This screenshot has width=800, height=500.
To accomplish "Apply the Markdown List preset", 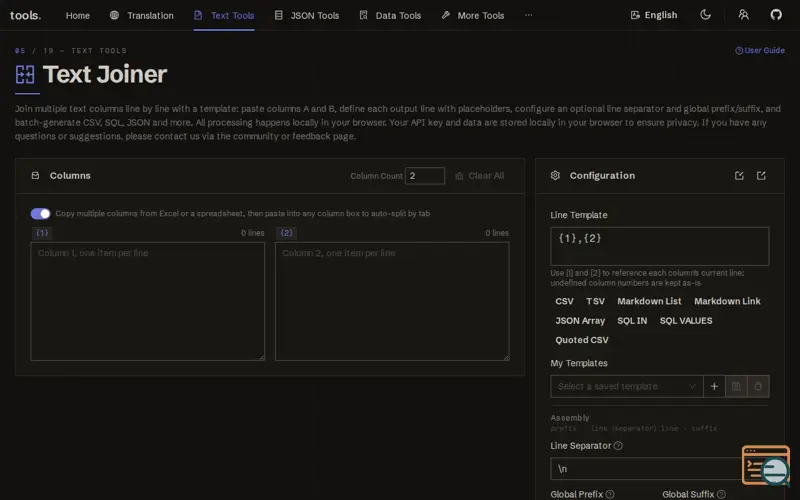I will tap(649, 301).
